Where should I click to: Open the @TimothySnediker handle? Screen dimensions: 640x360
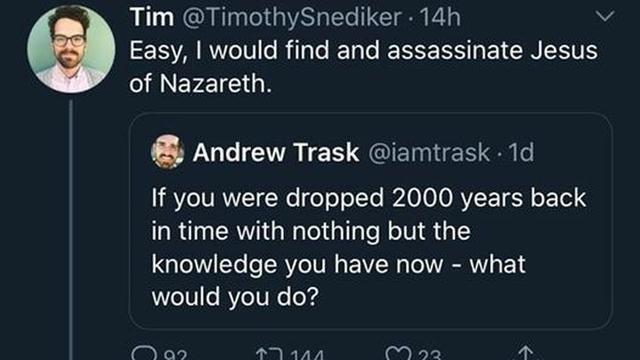pos(291,18)
